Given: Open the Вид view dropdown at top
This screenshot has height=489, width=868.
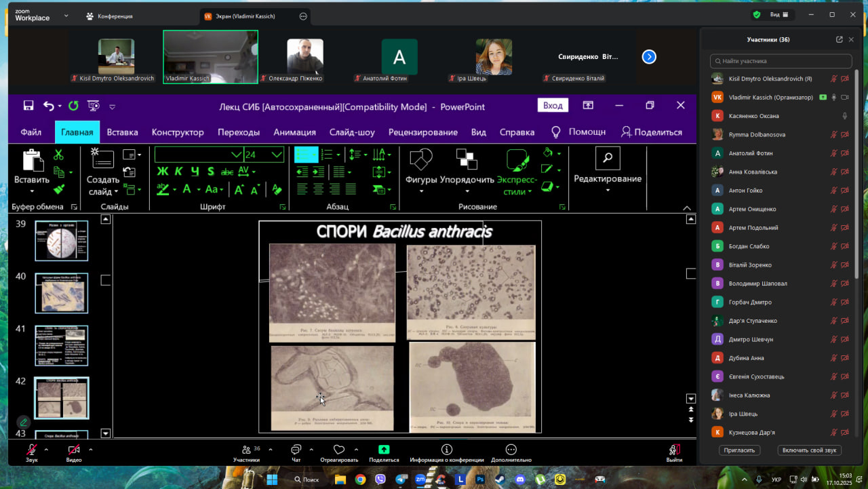Looking at the screenshot, I should pyautogui.click(x=778, y=15).
